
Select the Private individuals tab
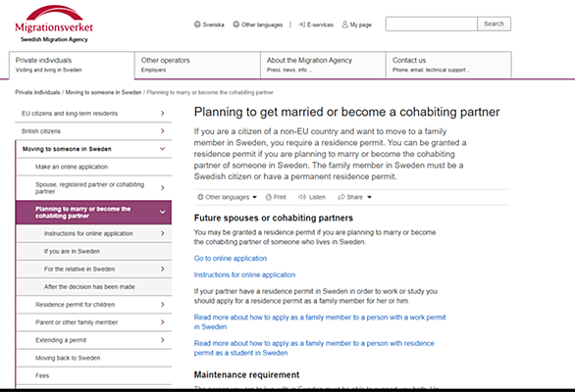point(72,65)
